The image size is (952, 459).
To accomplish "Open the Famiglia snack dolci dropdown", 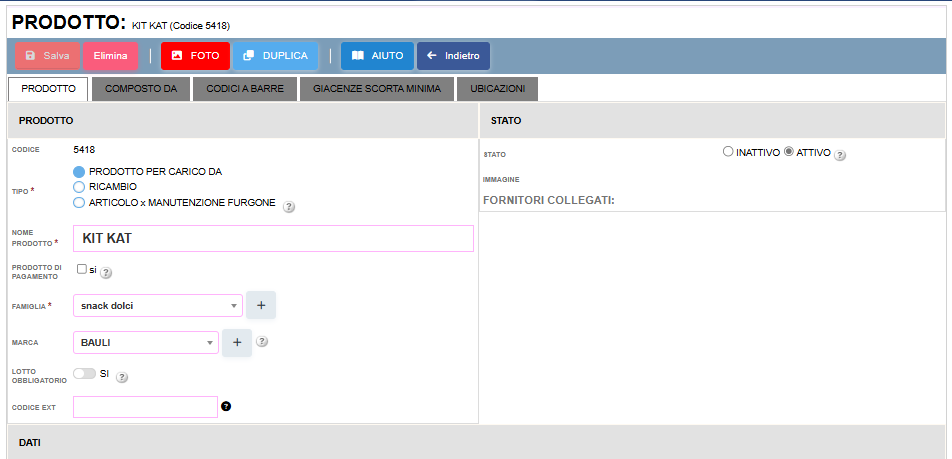I will [x=158, y=306].
